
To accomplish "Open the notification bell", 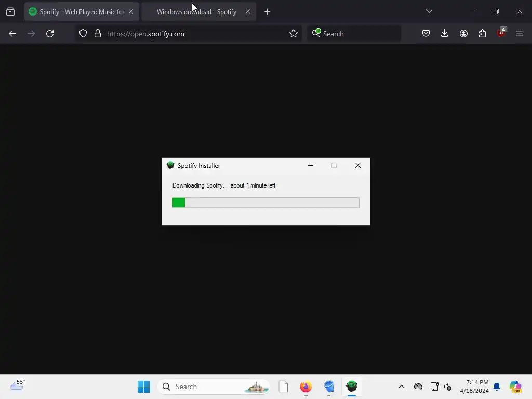I will point(497,387).
